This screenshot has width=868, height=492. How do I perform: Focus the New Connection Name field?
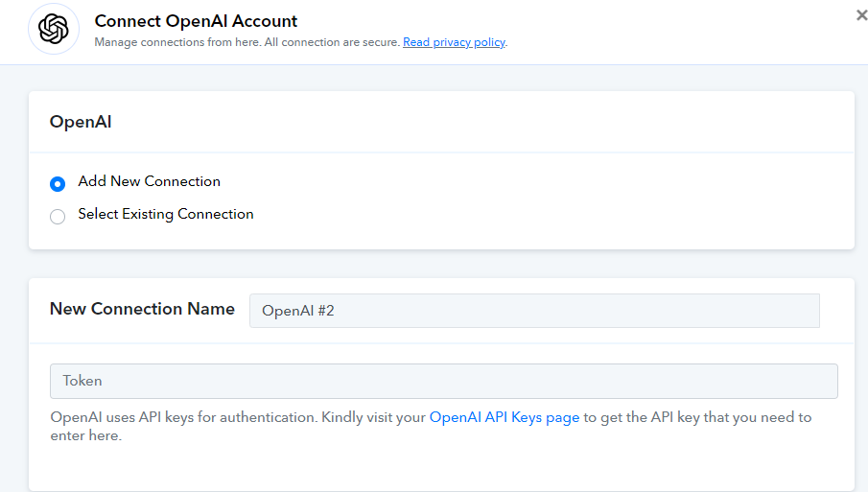point(534,311)
